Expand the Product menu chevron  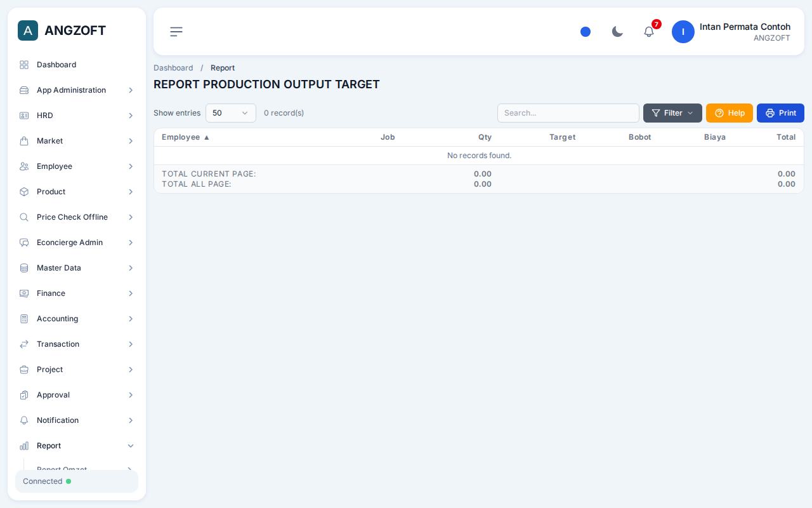(131, 192)
